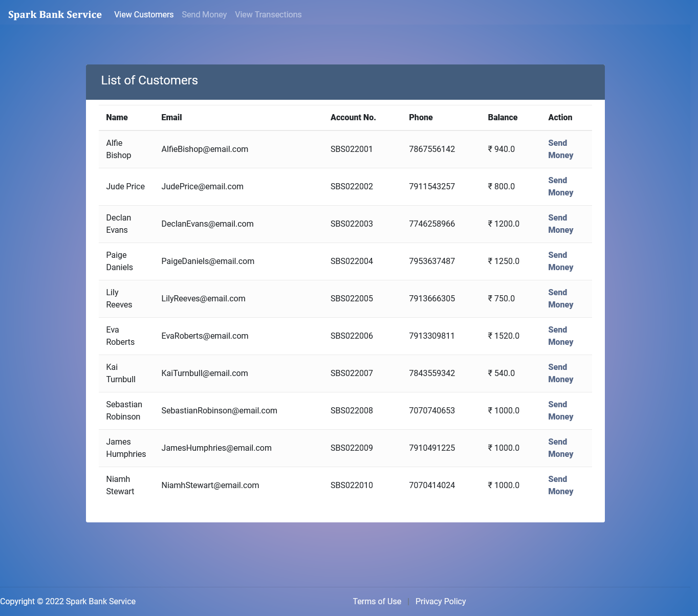Send money to Kai Turnbull
This screenshot has width=698, height=616.
[x=560, y=373]
